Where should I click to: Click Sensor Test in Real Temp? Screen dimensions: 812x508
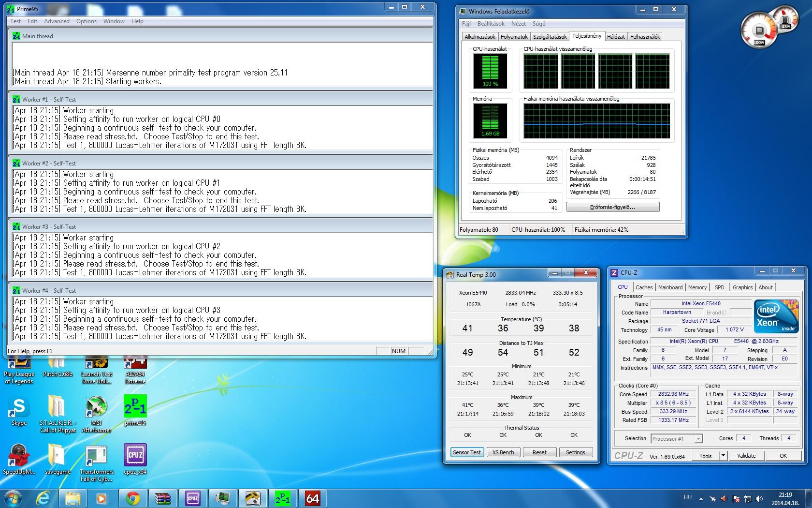click(x=467, y=452)
